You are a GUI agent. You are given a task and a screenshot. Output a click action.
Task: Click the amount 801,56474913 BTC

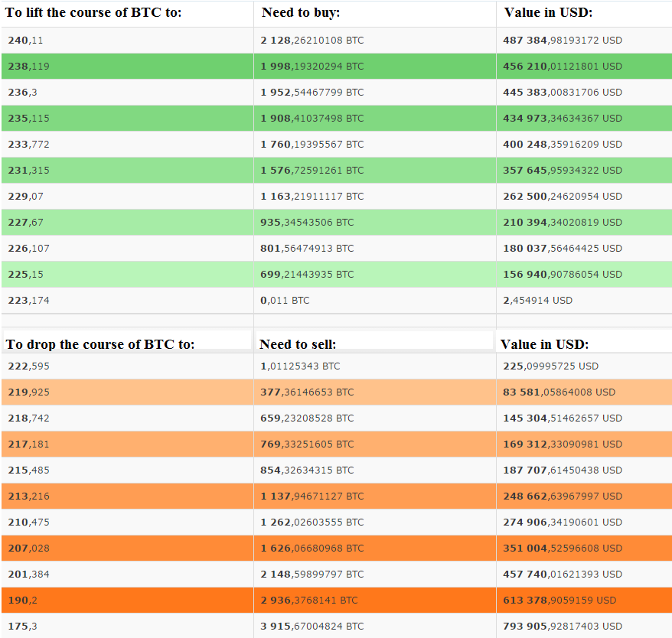[x=307, y=249]
